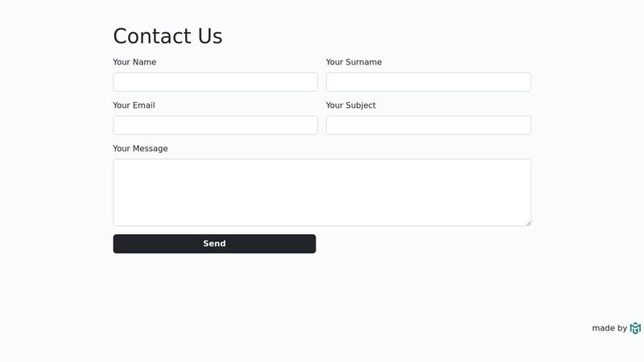The height and width of the screenshot is (362, 644).
Task: Select the Your Email input field
Action: click(x=215, y=125)
